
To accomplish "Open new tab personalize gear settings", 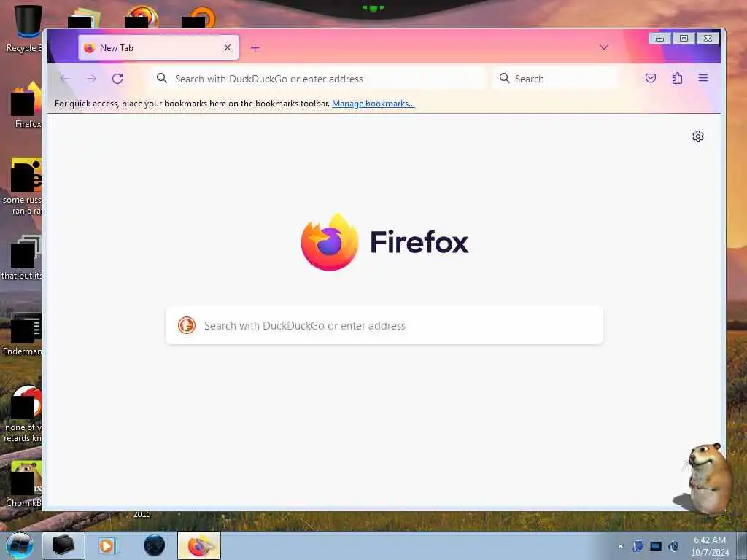I will click(x=698, y=136).
